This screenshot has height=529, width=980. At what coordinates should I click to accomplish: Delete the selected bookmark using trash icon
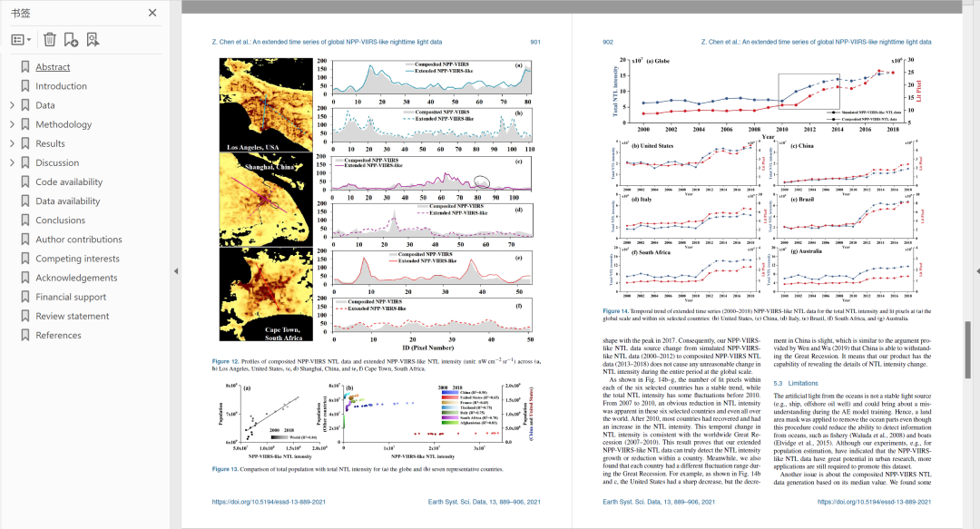point(50,39)
